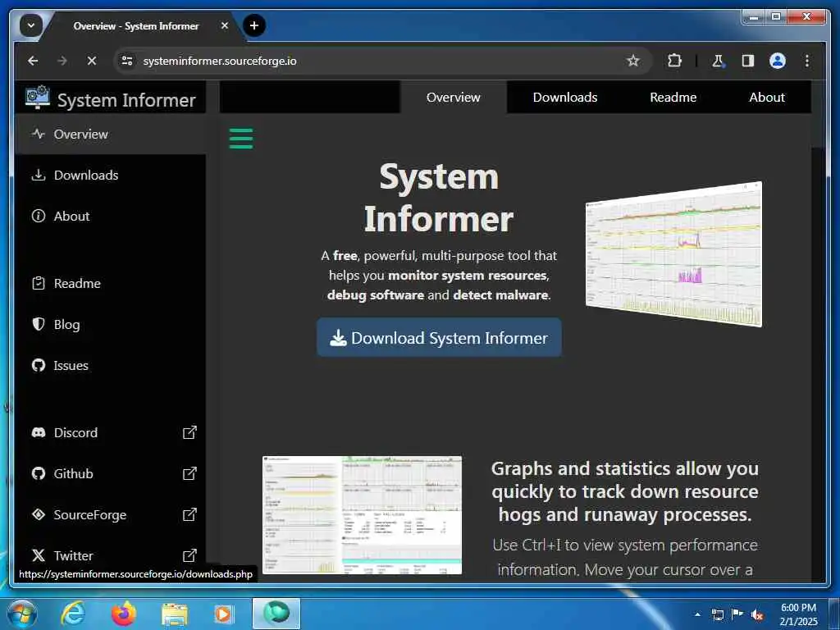Select the Overview tab in top navigation
This screenshot has height=630, width=840.
(453, 97)
